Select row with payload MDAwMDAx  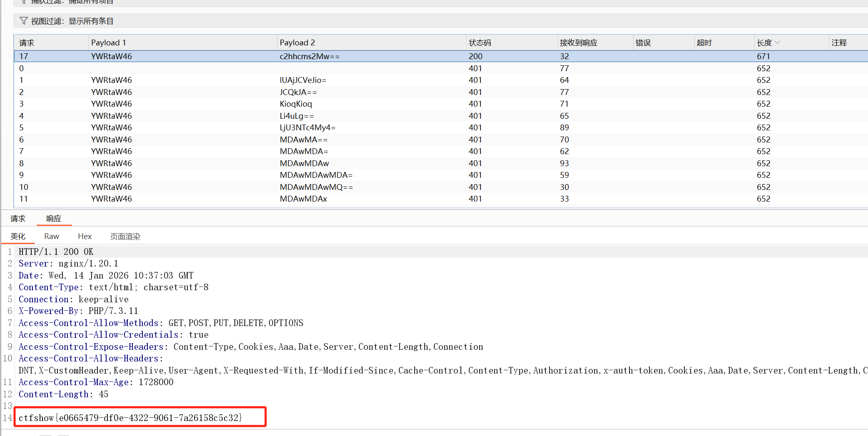click(441, 199)
